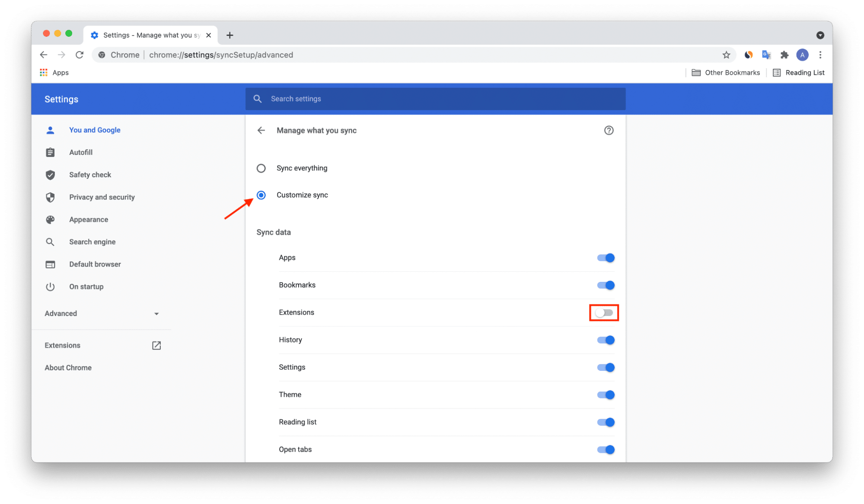
Task: Toggle the Bookmarks sync switch off
Action: coord(605,285)
